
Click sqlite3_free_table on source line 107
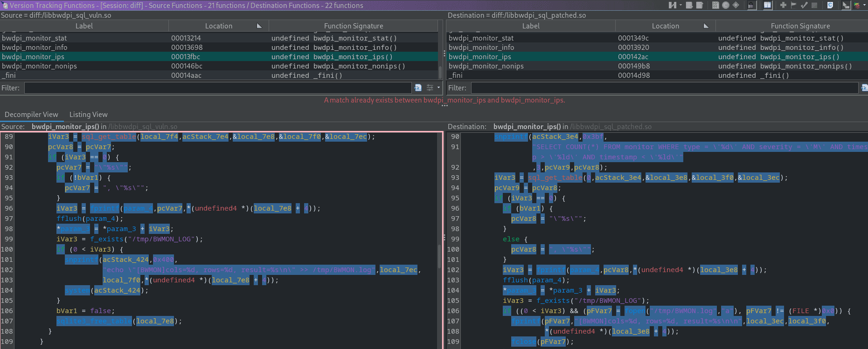pos(94,321)
